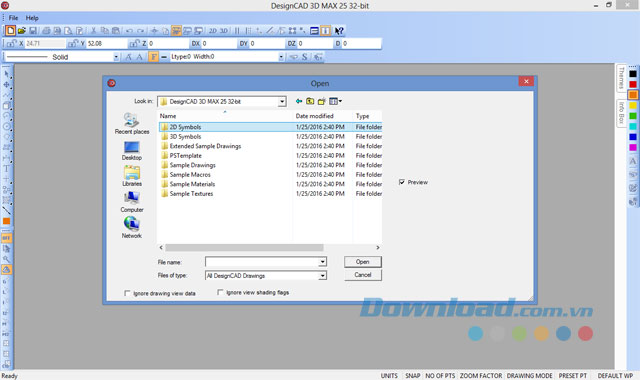This screenshot has height=380, width=640.
Task: Select the Extended Sample Drawings folder
Action: click(205, 146)
